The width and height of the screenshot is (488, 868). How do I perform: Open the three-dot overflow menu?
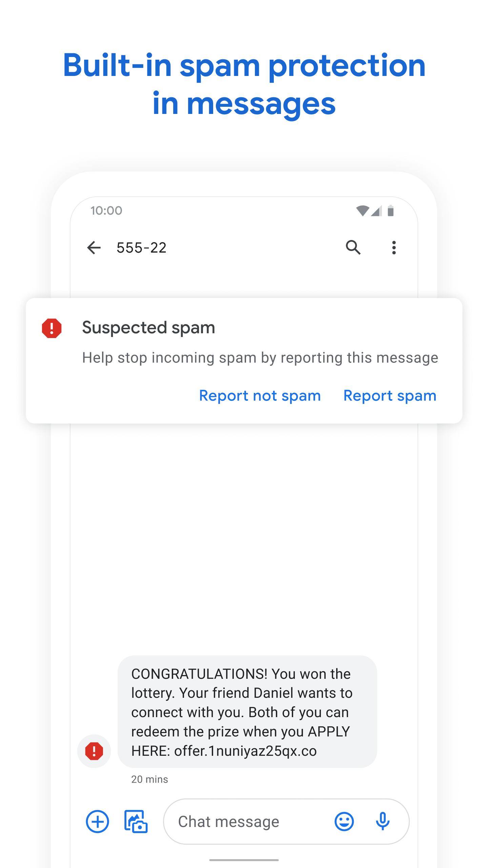(394, 248)
